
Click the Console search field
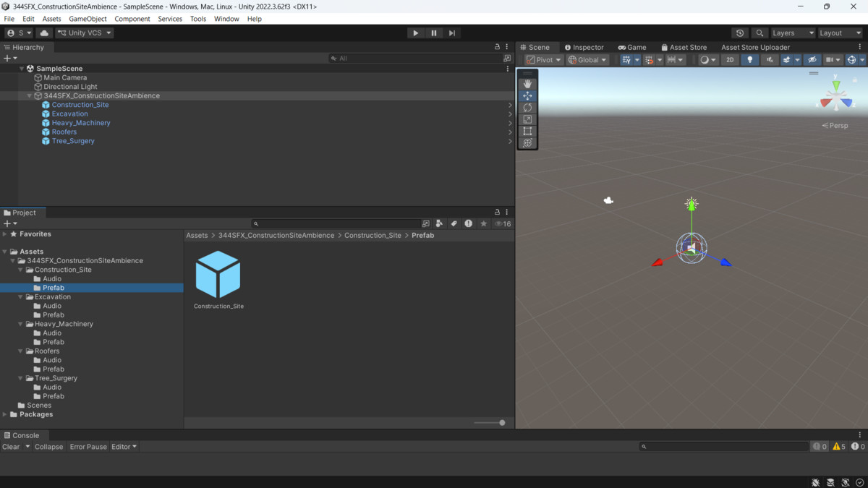pos(723,447)
